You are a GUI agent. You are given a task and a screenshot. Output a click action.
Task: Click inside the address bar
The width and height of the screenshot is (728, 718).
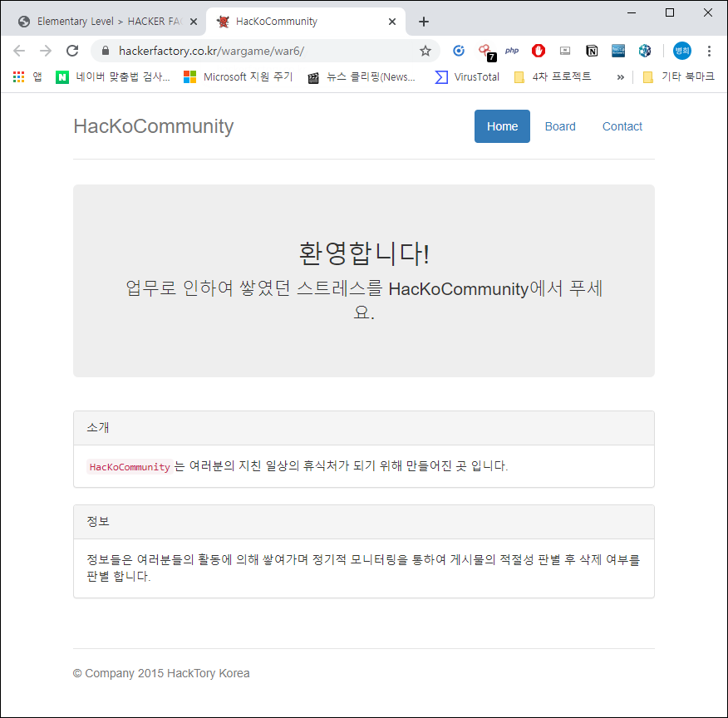click(249, 50)
